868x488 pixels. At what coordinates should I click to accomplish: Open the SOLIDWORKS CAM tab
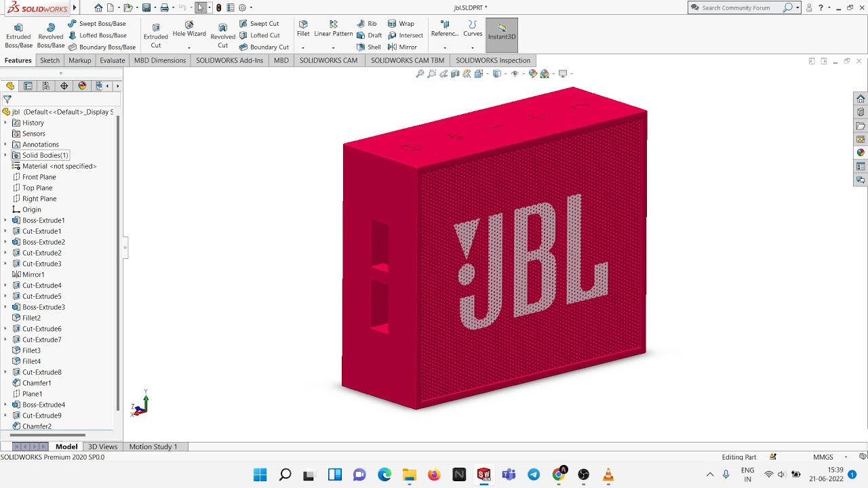329,60
